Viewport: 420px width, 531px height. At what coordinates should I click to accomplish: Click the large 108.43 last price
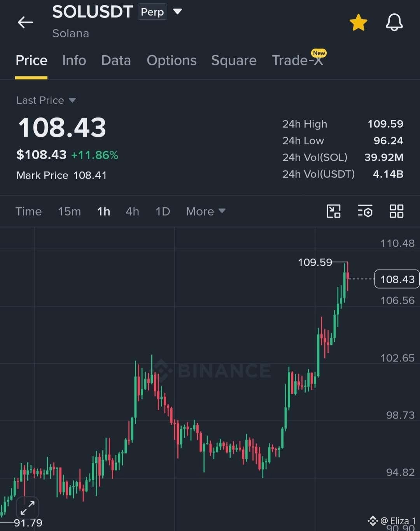62,128
